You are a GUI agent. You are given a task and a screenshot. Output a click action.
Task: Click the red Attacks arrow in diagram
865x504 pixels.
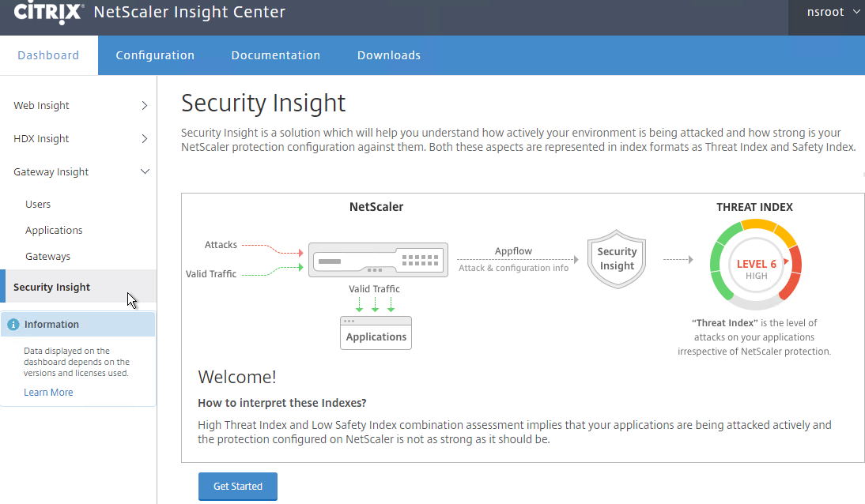[x=273, y=249]
